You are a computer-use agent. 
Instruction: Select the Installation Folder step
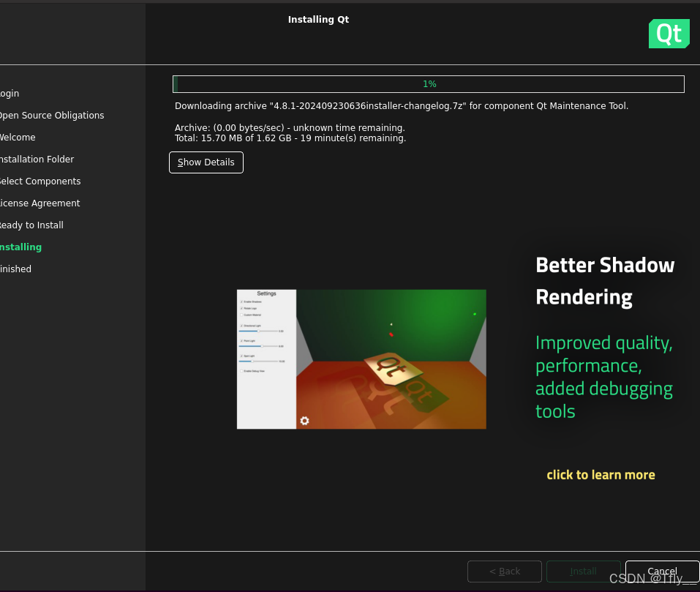[x=37, y=159]
